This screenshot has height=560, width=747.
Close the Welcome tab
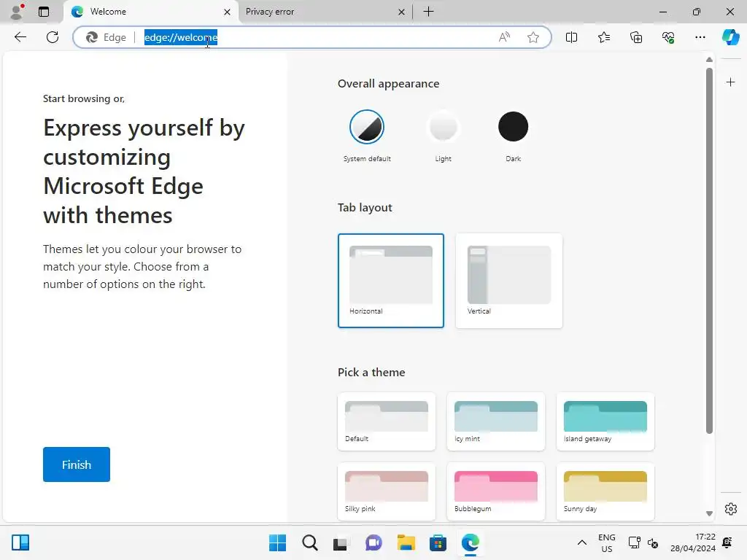pyautogui.click(x=228, y=12)
